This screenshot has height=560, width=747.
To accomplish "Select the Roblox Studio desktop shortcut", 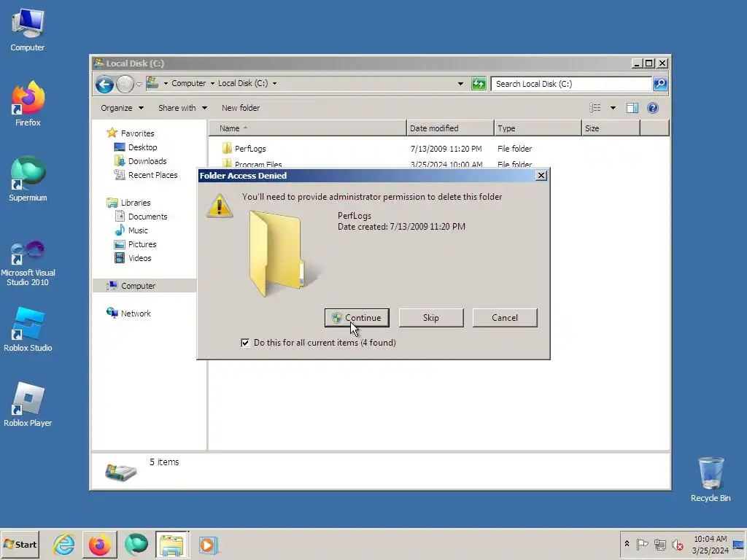I will [28, 329].
